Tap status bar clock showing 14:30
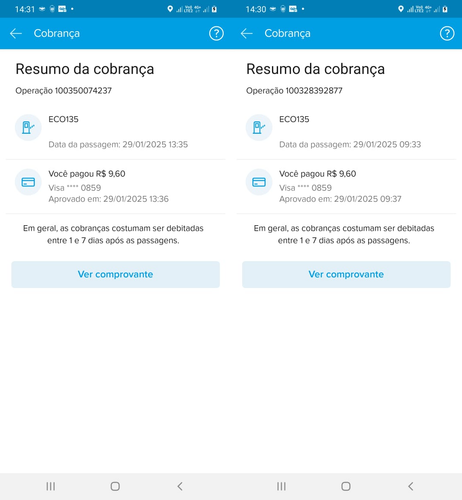 256,9
